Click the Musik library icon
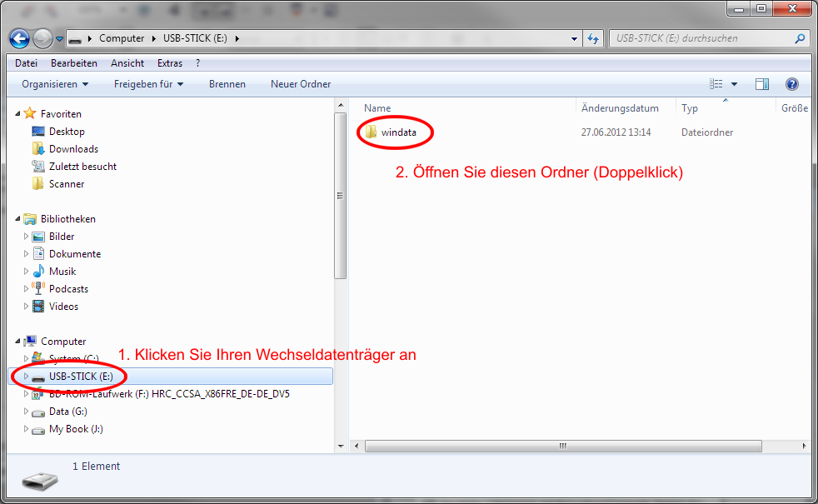Image resolution: width=818 pixels, height=504 pixels. coord(38,272)
